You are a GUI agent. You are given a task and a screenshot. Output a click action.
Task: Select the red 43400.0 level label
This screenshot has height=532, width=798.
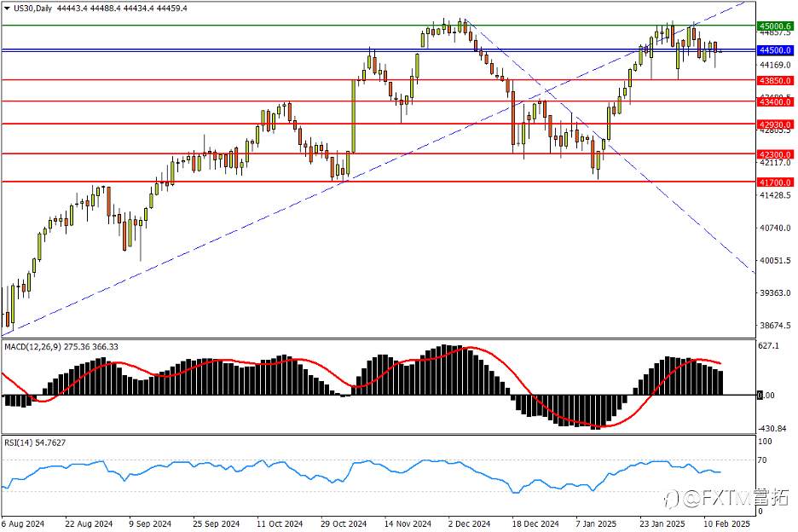[x=775, y=101]
